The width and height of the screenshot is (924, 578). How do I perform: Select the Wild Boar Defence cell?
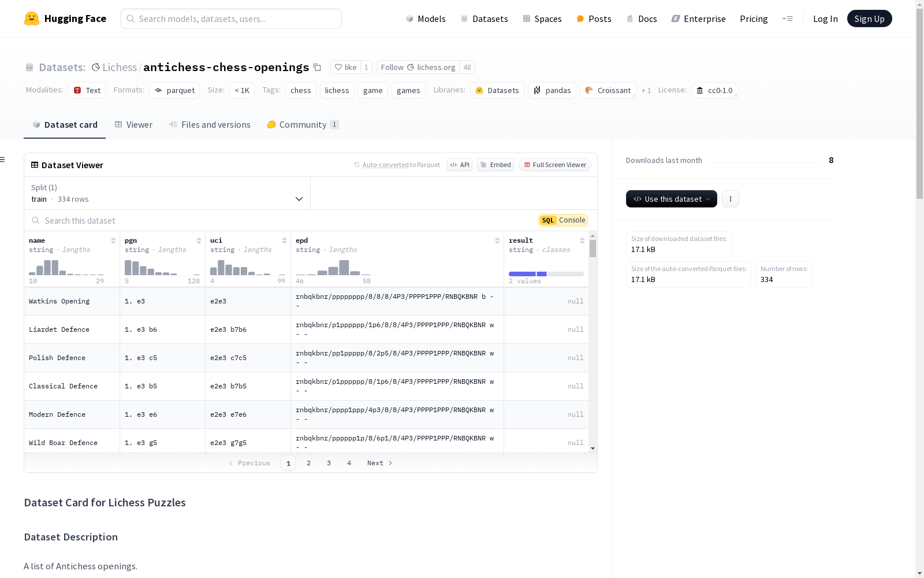tap(72, 442)
